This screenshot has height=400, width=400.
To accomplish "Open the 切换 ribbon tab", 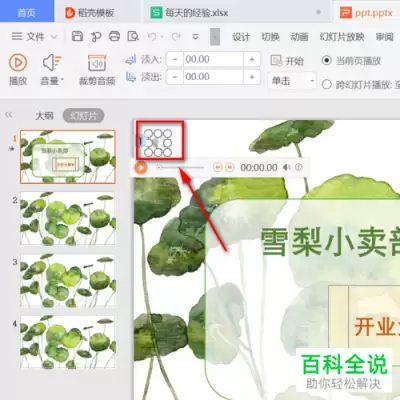I will (270, 36).
